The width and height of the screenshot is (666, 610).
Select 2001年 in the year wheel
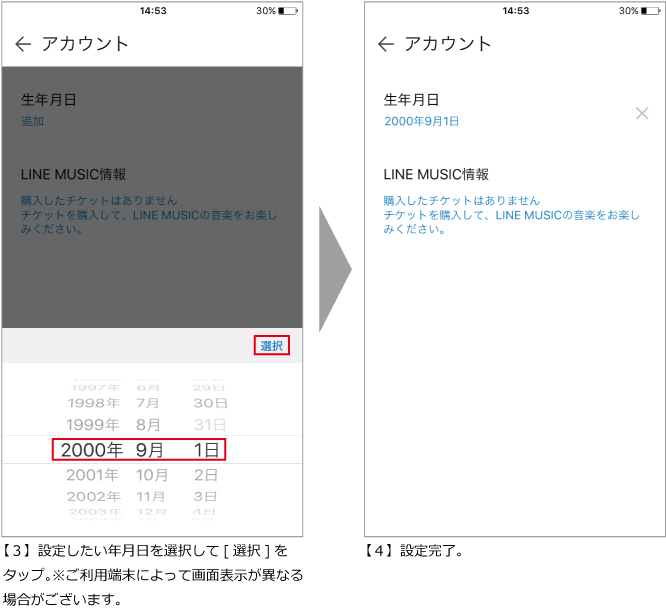point(93,474)
